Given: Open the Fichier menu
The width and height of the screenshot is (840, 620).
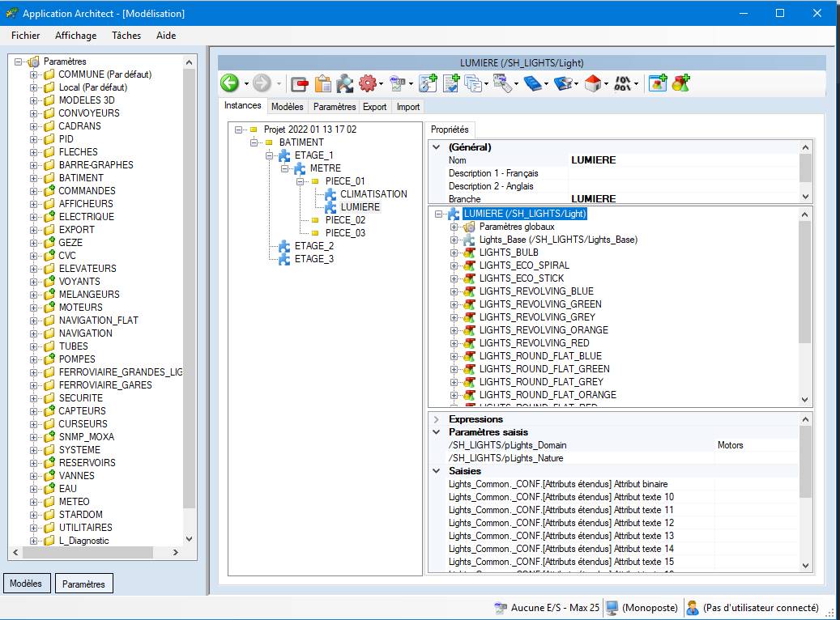Looking at the screenshot, I should [26, 36].
